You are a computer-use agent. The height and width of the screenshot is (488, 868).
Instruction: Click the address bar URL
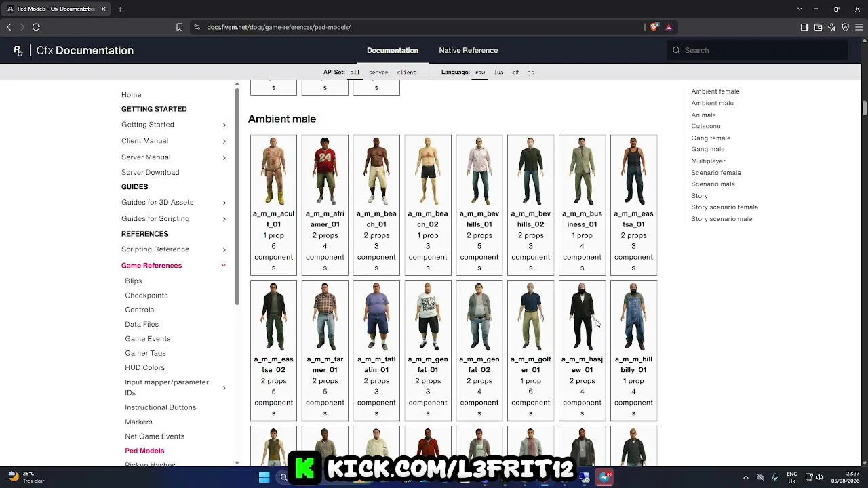279,27
